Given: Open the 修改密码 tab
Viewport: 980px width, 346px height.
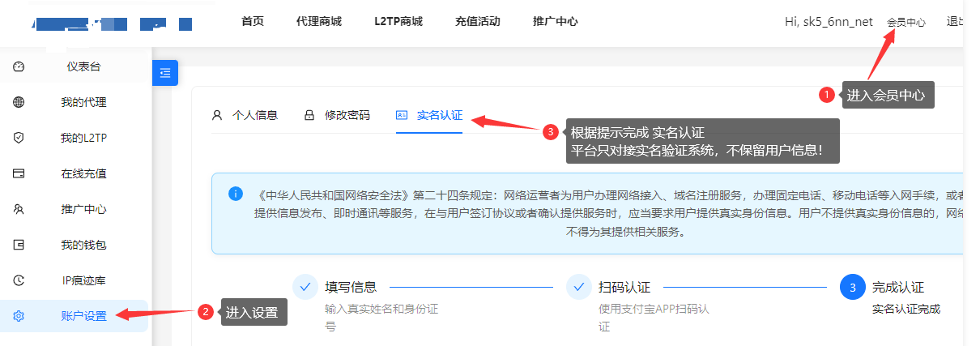Looking at the screenshot, I should point(337,115).
